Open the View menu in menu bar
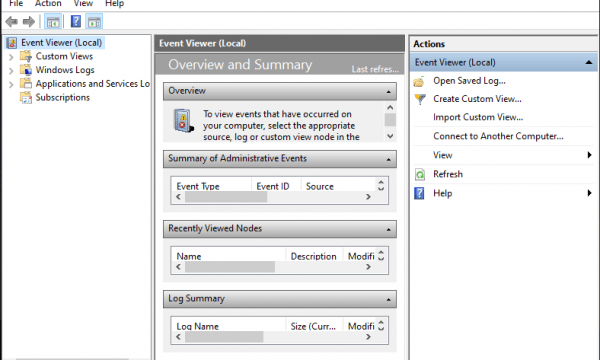 coord(83,3)
